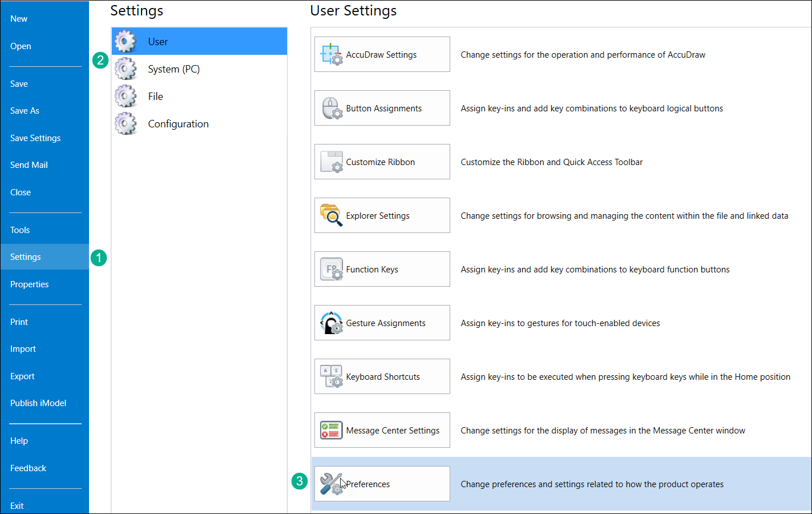Click the Customize Ribbon icon
This screenshot has height=514, width=812.
pyautogui.click(x=331, y=162)
